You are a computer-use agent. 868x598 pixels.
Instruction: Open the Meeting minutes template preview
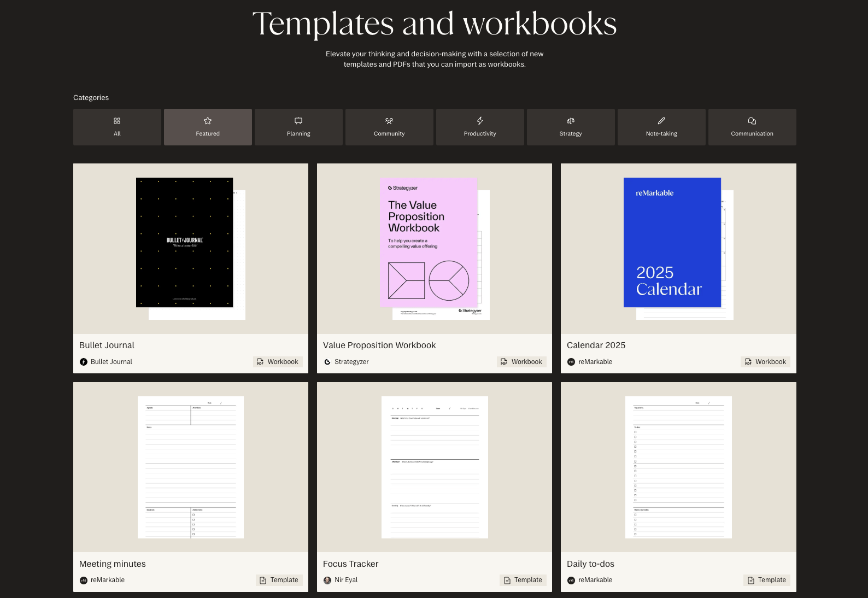[191, 467]
